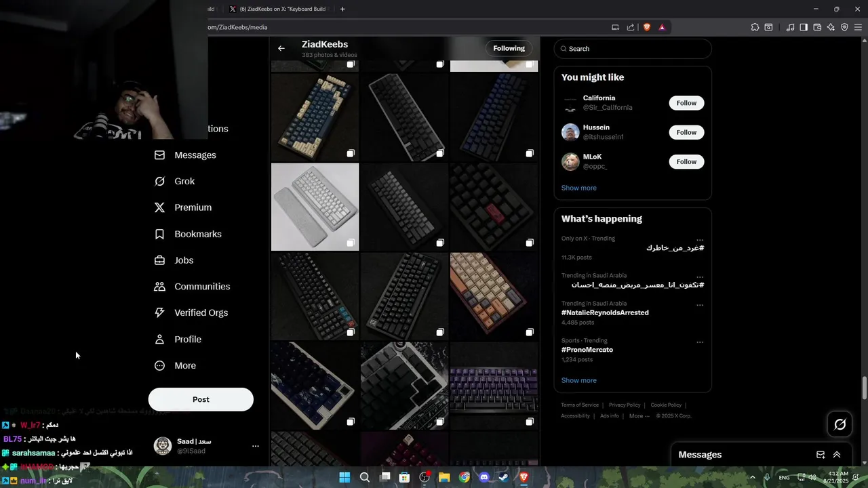Open the music note media control icon
This screenshot has width=868, height=488.
[790, 27]
